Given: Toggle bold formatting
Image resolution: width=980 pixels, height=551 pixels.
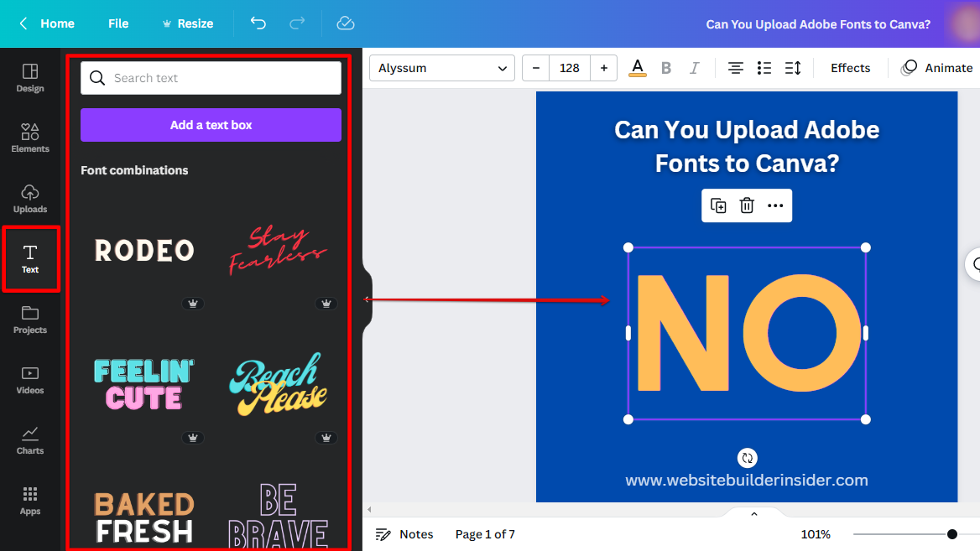Looking at the screenshot, I should 666,68.
